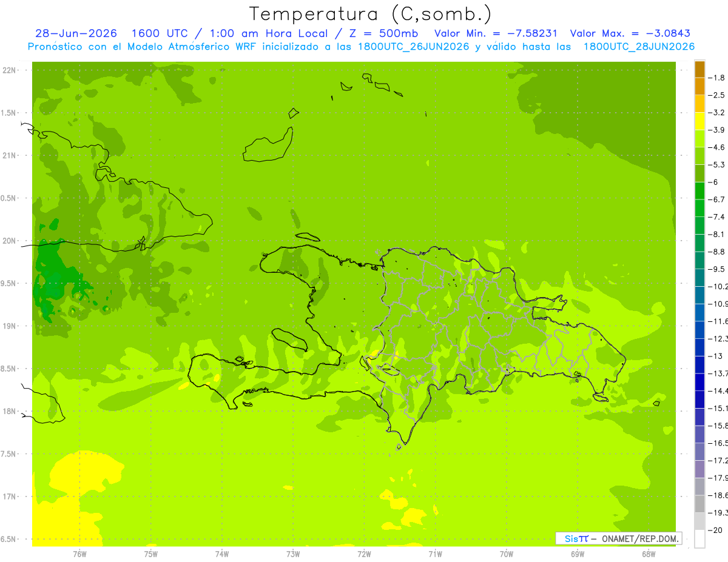
Task: Click the "-13" colorbar value
Action: [x=716, y=356]
